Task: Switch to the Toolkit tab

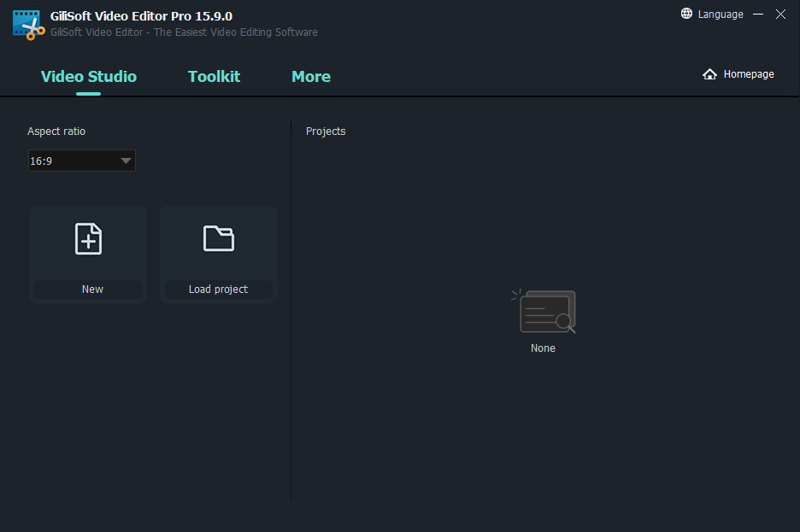Action: [215, 77]
